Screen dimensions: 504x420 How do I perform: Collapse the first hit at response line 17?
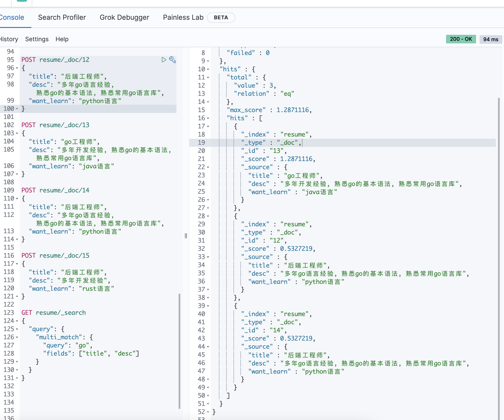(x=208, y=126)
